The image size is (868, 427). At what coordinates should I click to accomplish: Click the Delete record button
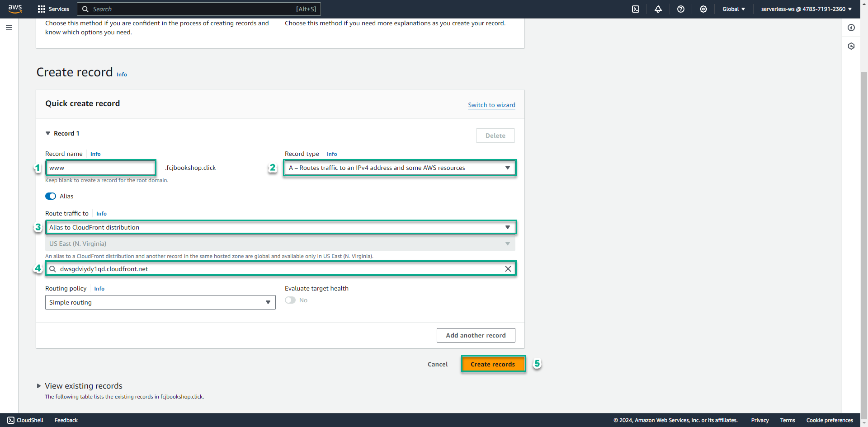pyautogui.click(x=495, y=136)
